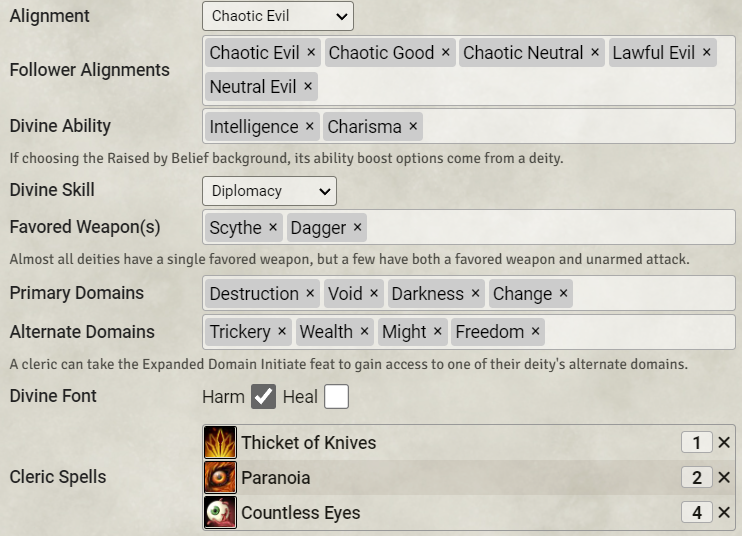This screenshot has height=536, width=742.
Task: Remove Intelligence from Divine Ability
Action: coord(310,127)
